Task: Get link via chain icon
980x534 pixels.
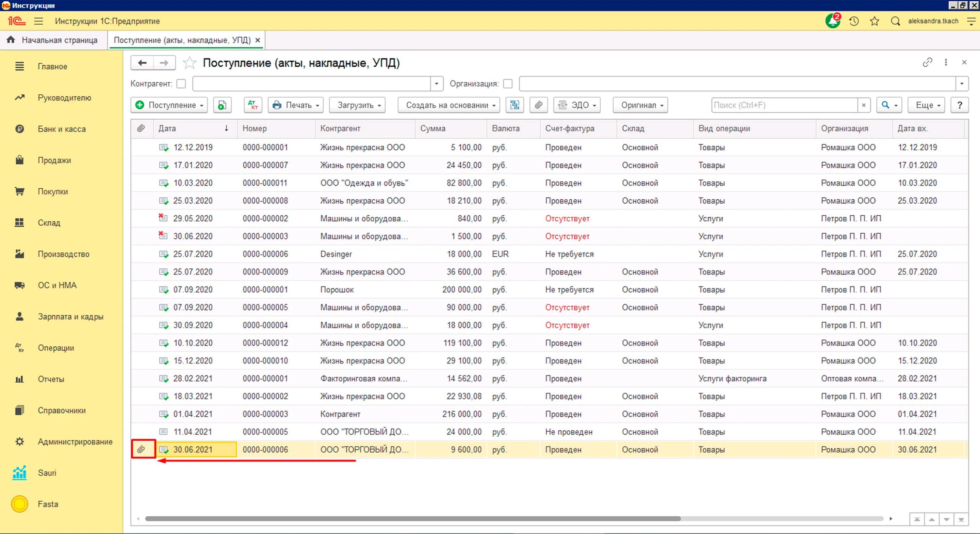Action: (x=927, y=62)
